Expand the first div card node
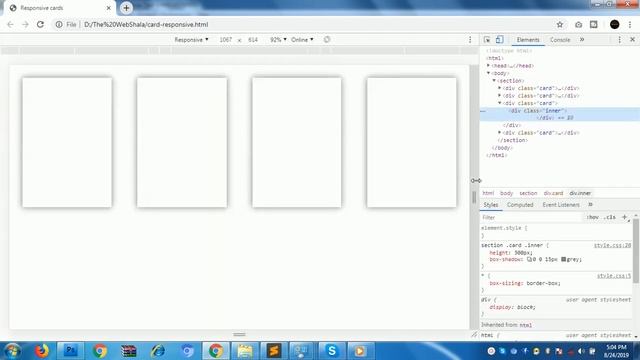 500,88
